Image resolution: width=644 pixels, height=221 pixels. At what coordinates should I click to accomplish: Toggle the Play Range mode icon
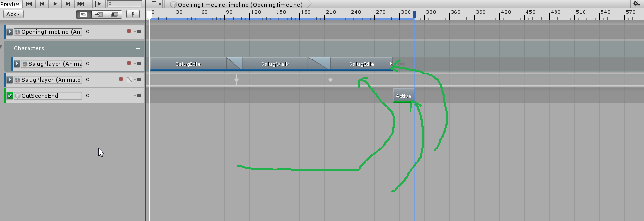click(x=99, y=4)
